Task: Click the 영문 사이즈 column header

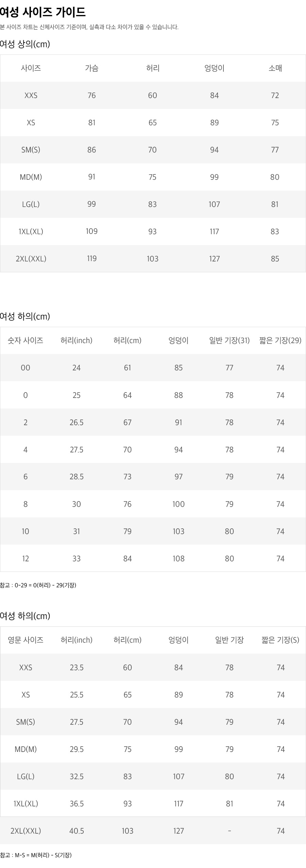Action: pyautogui.click(x=26, y=640)
